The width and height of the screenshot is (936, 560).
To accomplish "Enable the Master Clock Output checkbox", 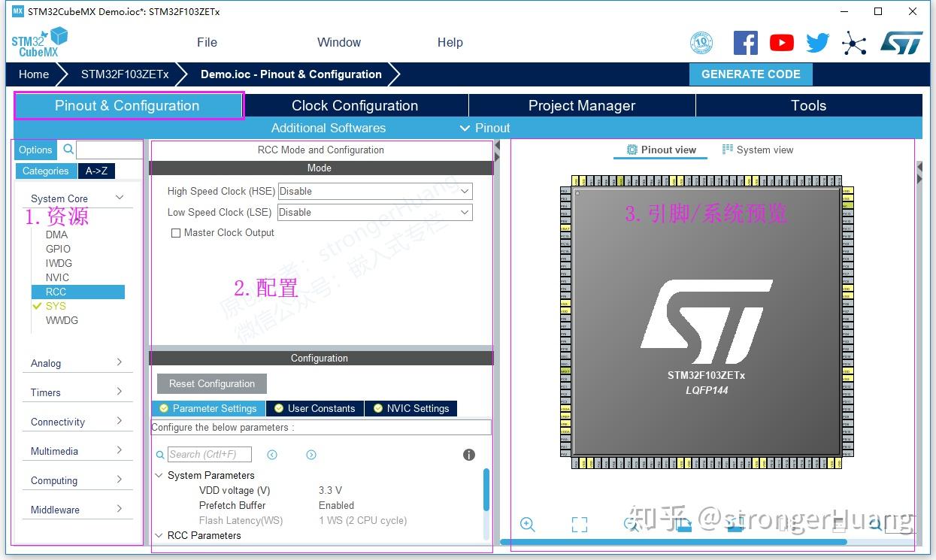I will (x=176, y=233).
